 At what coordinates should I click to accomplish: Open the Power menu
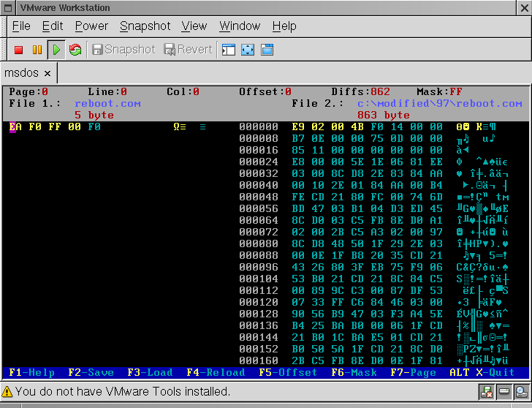point(91,26)
